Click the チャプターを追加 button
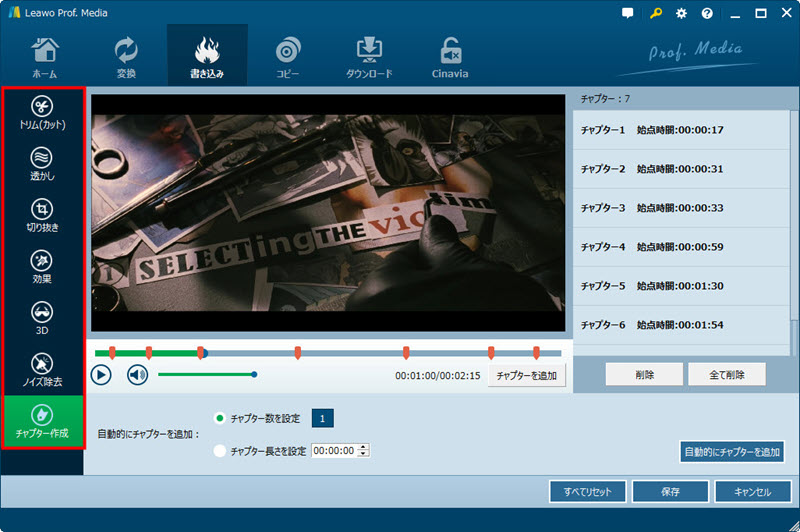The height and width of the screenshot is (532, 800). (527, 375)
